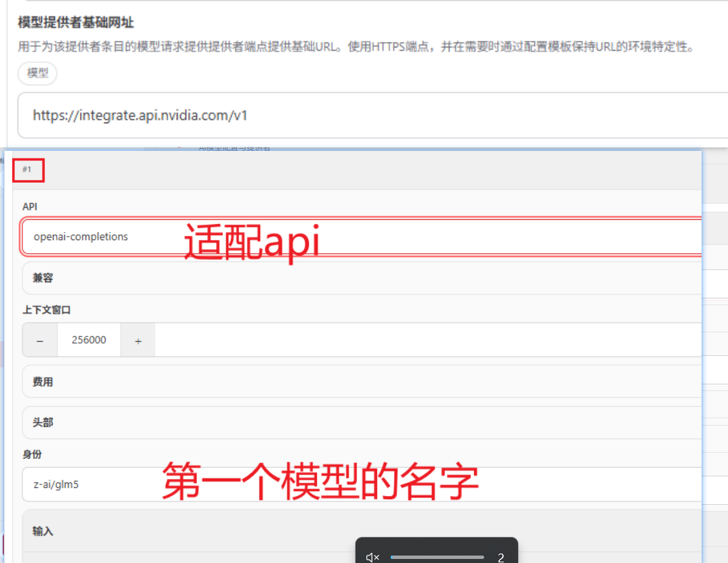
Task: Expand the 兼容 section
Action: point(43,278)
